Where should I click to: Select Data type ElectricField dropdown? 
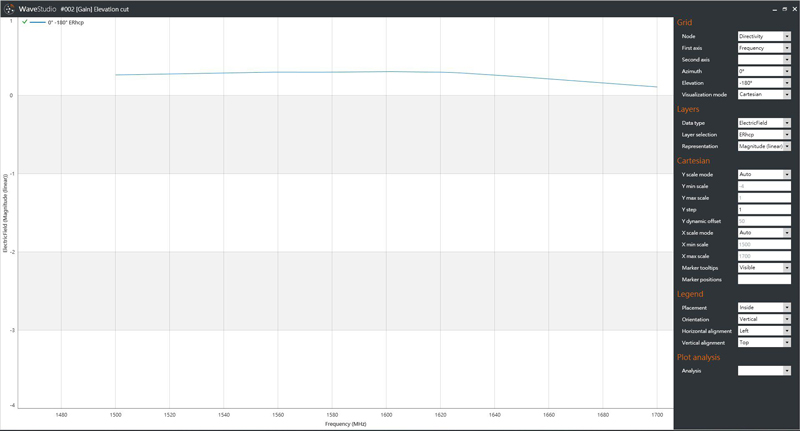pos(764,123)
